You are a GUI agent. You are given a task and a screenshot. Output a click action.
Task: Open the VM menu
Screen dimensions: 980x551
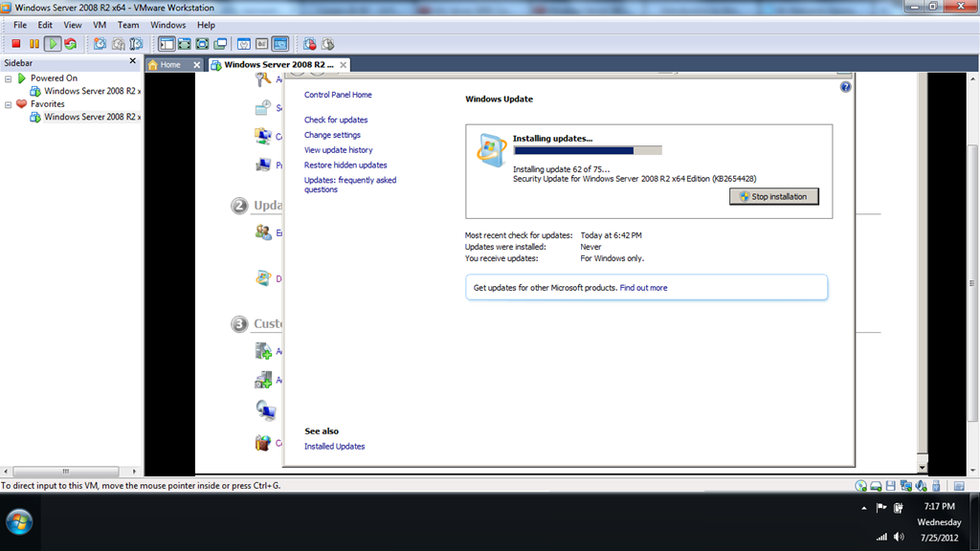point(100,25)
